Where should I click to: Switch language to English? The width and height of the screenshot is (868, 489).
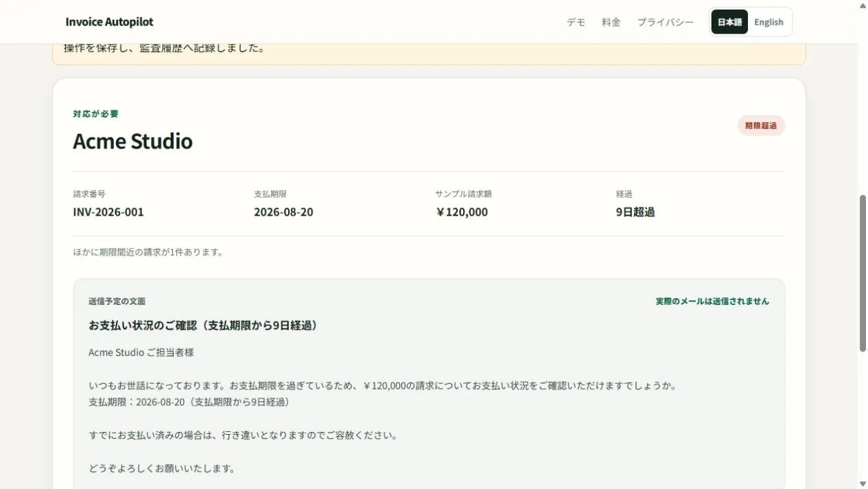pos(769,22)
